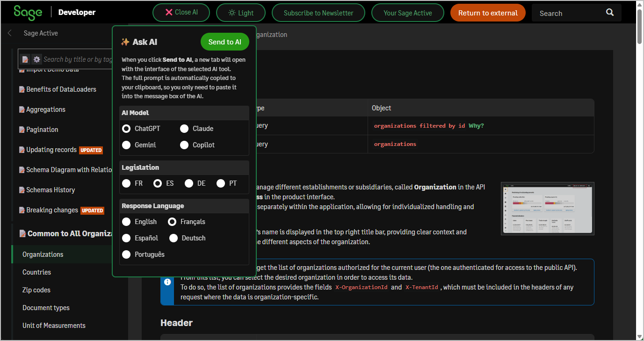Open the Zip codes page
The width and height of the screenshot is (644, 341).
(x=36, y=290)
